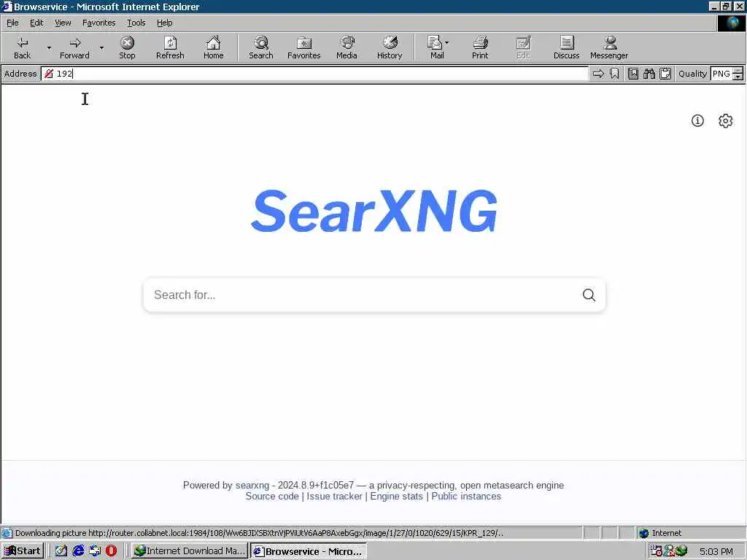
Task: Click the bookmarks book icon
Action: [633, 74]
